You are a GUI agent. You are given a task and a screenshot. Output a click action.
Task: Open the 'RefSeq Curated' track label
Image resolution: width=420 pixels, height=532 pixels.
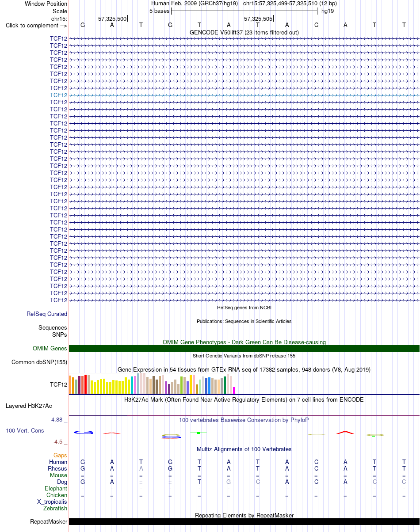(47, 314)
